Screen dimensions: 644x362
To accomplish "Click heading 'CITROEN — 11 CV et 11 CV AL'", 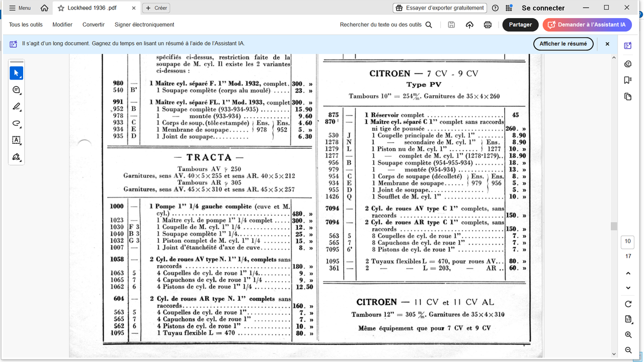I will point(425,302).
